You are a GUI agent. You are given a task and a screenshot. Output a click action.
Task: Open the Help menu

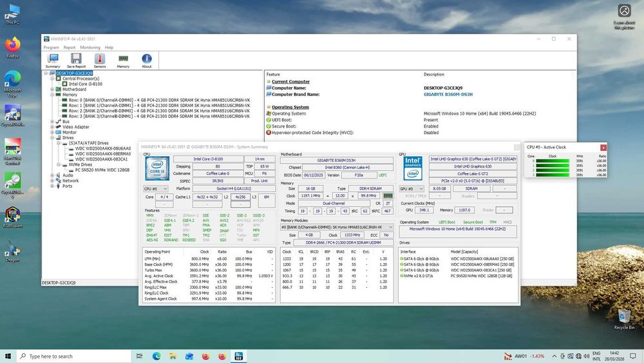[109, 48]
